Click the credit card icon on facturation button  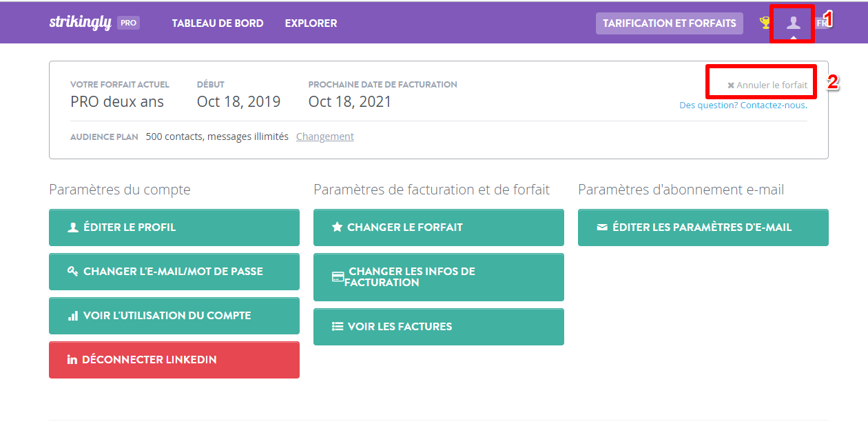[338, 277]
